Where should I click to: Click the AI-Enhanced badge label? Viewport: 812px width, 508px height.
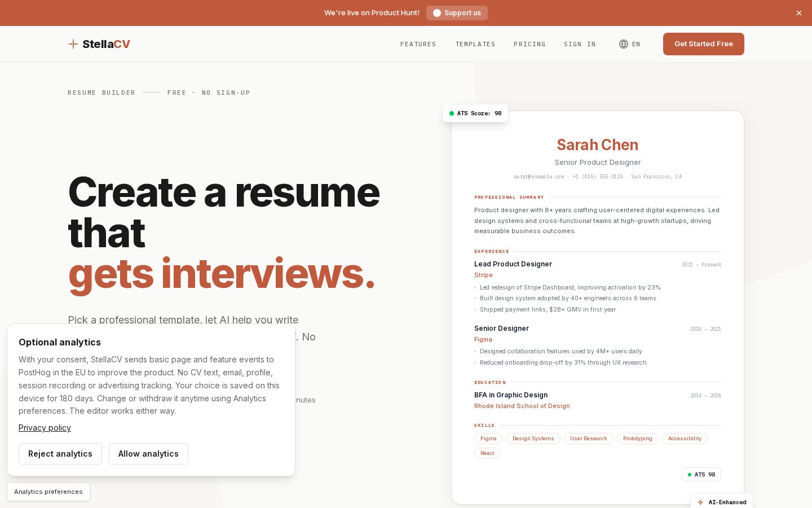point(727,502)
